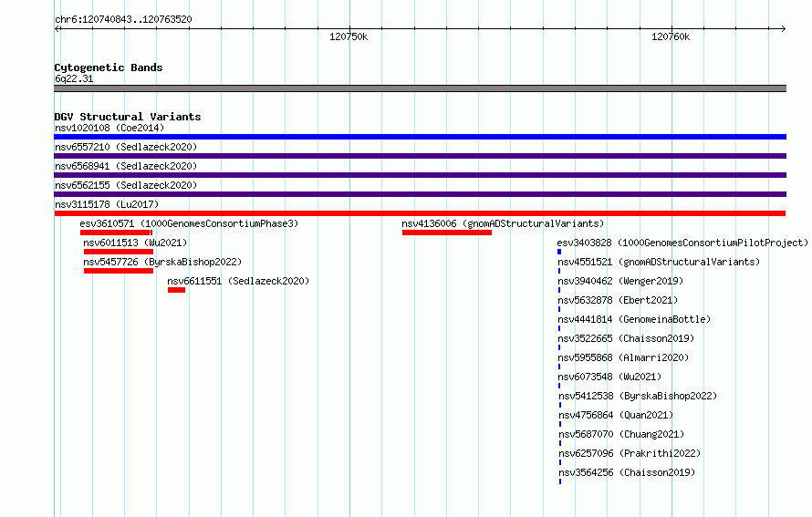Screen dimensions: 812x517
Task: Click the purple bar under nsv6562155
Action: pyautogui.click(x=420, y=194)
